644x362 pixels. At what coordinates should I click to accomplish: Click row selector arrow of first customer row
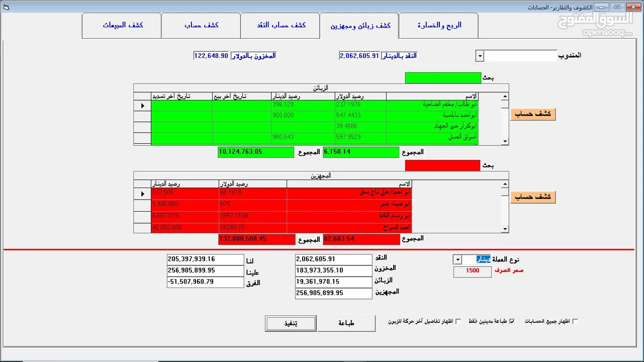pos(142,106)
